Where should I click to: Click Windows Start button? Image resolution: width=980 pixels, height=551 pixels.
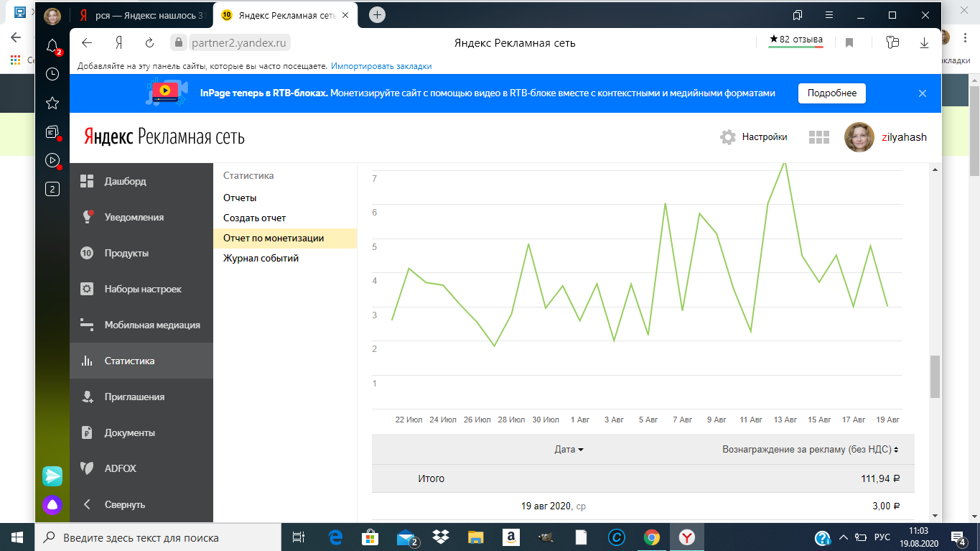point(17,537)
